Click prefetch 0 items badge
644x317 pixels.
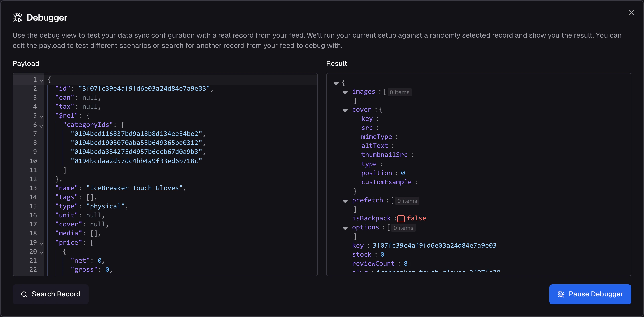point(407,201)
